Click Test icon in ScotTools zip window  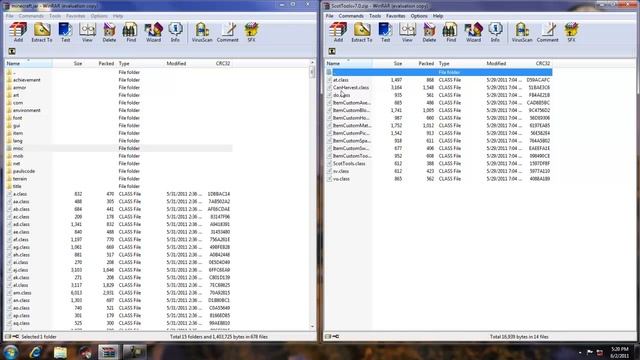(x=385, y=32)
